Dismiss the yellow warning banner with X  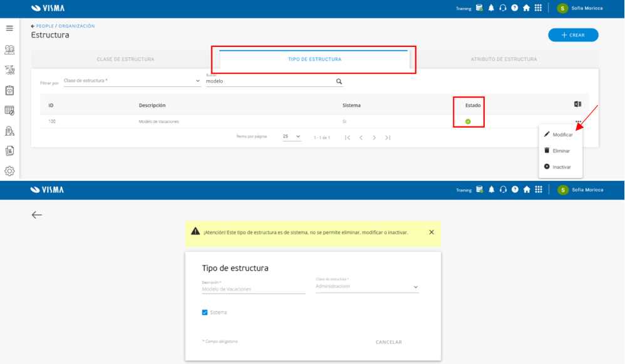[431, 232]
